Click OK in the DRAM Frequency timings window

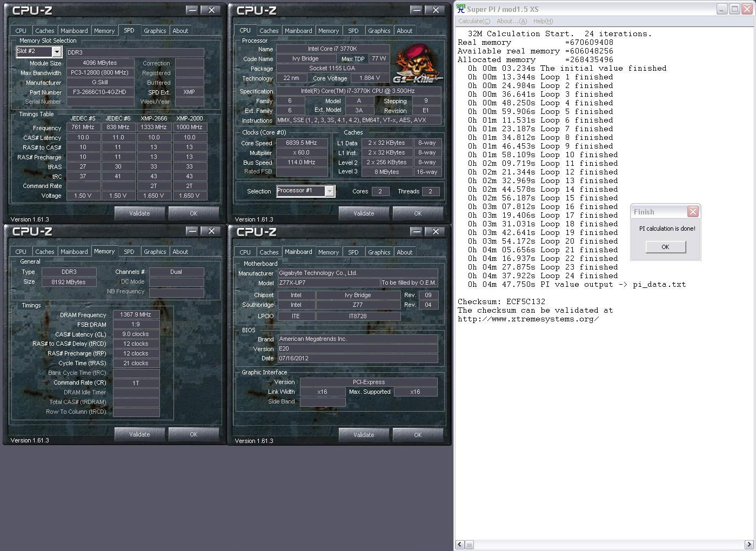(x=193, y=434)
